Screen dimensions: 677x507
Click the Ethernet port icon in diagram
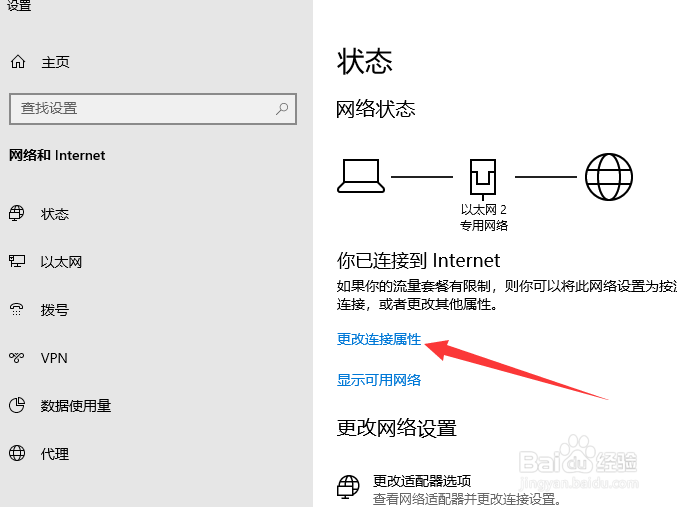click(x=483, y=178)
